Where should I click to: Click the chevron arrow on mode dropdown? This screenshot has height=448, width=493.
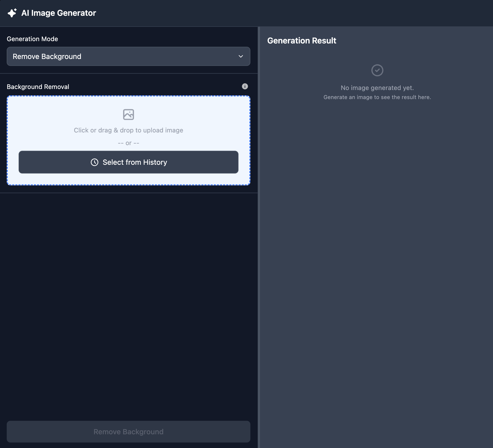tap(241, 56)
